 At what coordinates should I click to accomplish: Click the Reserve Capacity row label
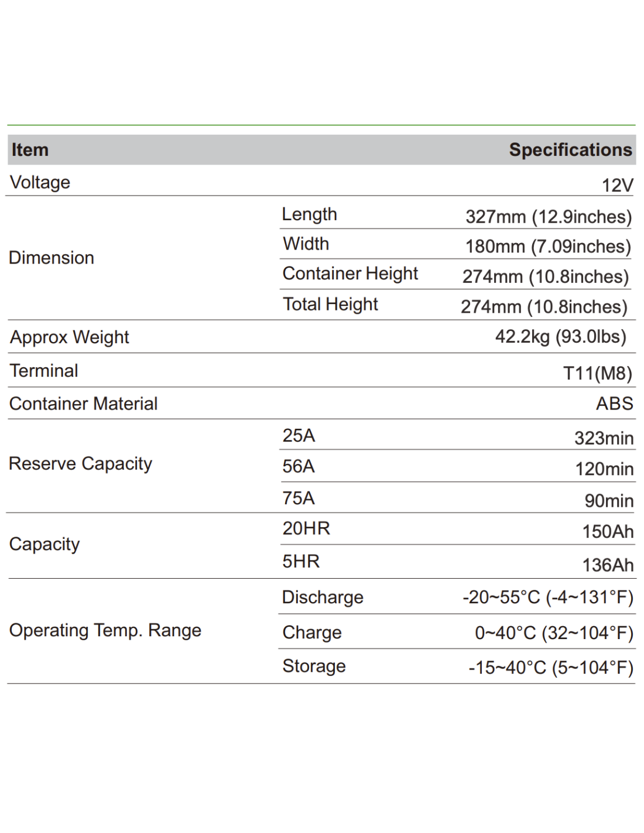80,463
